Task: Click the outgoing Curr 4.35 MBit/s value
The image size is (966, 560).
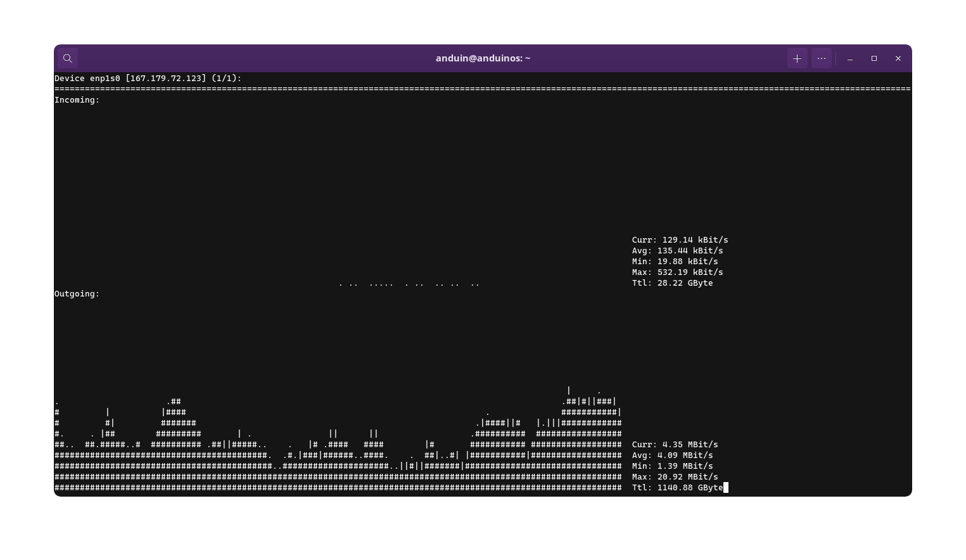Action: pos(689,445)
